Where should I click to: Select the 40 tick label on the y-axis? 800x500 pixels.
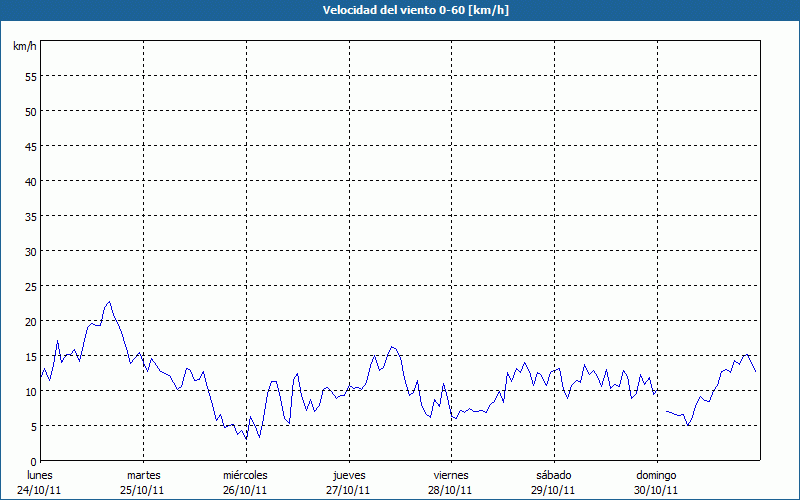pyautogui.click(x=30, y=181)
